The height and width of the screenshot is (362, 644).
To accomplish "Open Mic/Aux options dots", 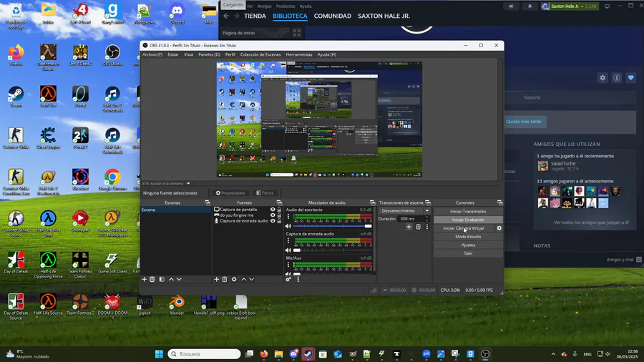I will (288, 265).
